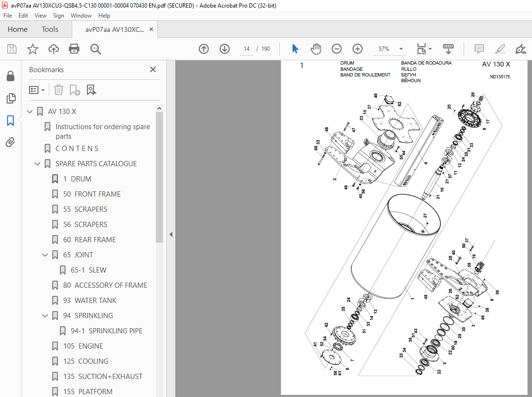The height and width of the screenshot is (397, 532).
Task: Open the Edit menu
Action: tap(23, 16)
